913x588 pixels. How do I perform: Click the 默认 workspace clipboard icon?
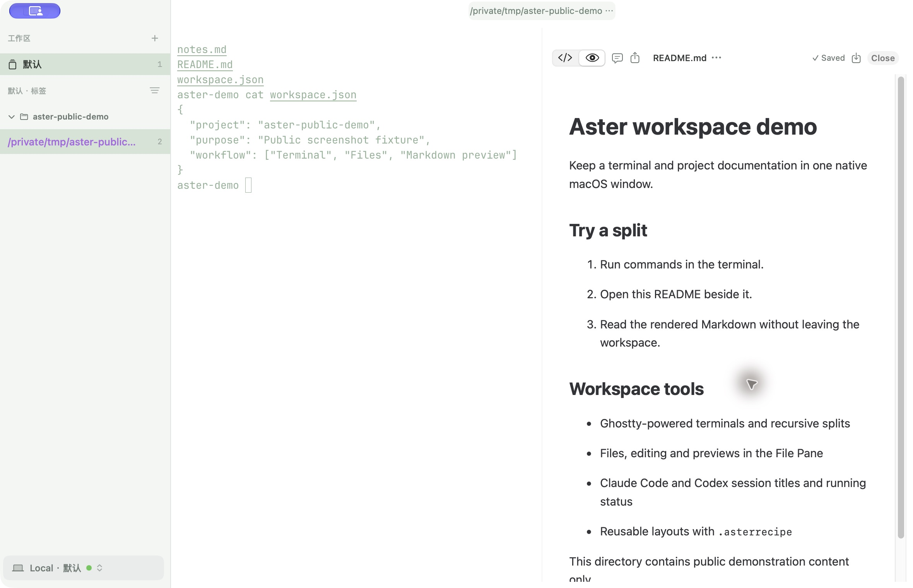click(12, 64)
